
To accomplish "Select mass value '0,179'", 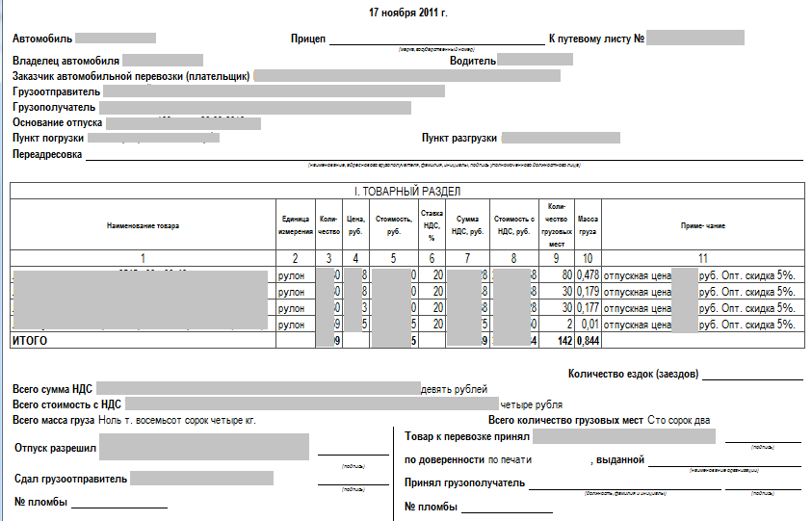I will [588, 292].
